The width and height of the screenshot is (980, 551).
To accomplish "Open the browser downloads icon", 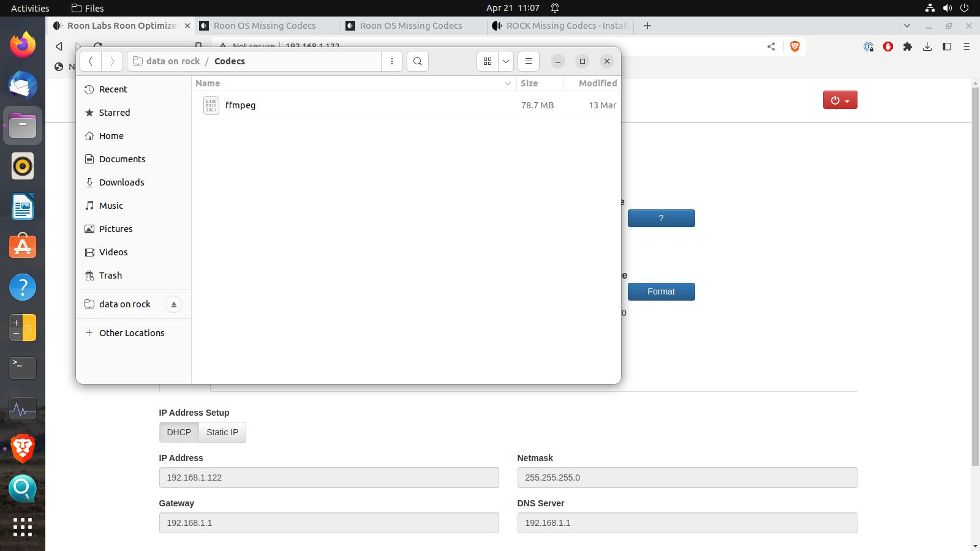I will tap(927, 47).
